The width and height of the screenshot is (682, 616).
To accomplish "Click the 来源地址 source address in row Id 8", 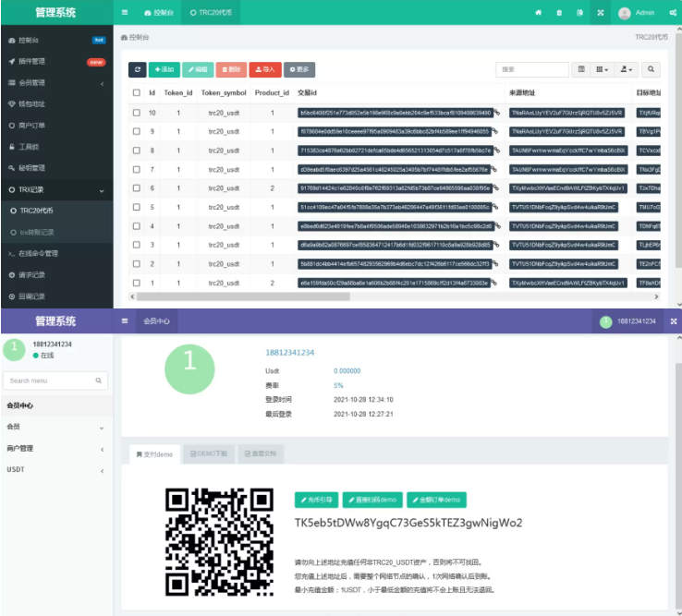I will 568,151.
